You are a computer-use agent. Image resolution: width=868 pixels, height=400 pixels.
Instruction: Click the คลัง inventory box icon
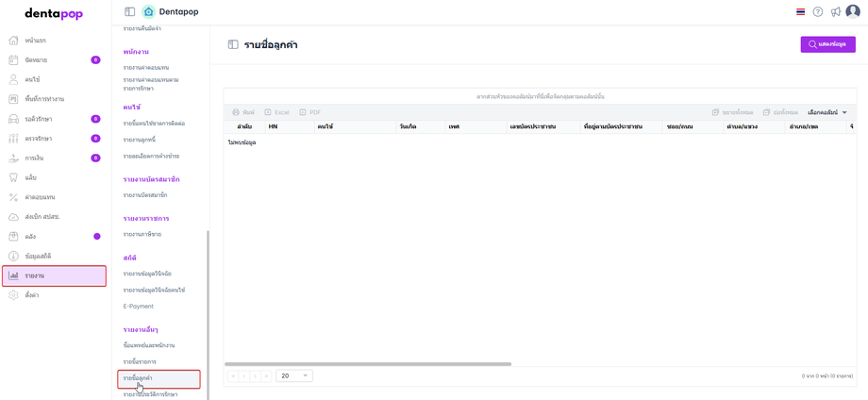click(14, 236)
